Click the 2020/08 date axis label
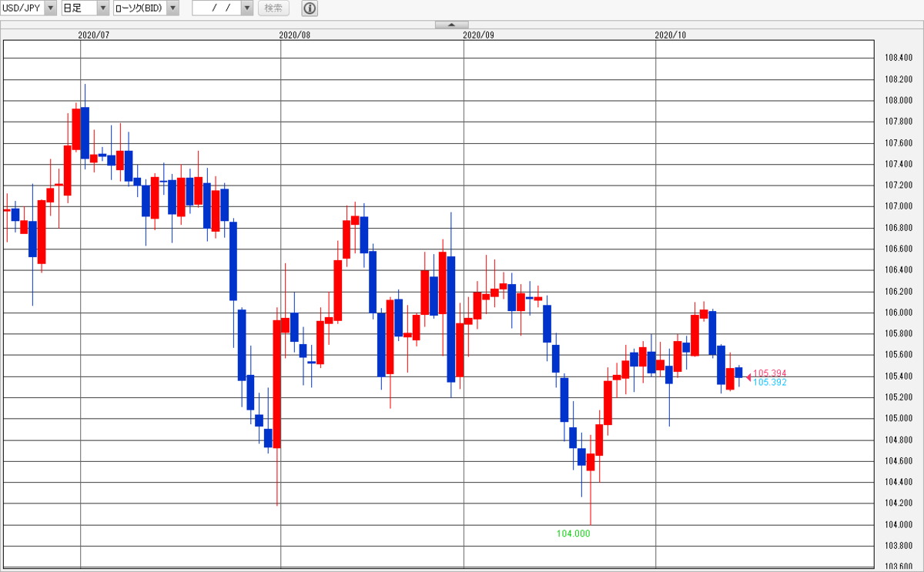The height and width of the screenshot is (572, 924). point(294,35)
